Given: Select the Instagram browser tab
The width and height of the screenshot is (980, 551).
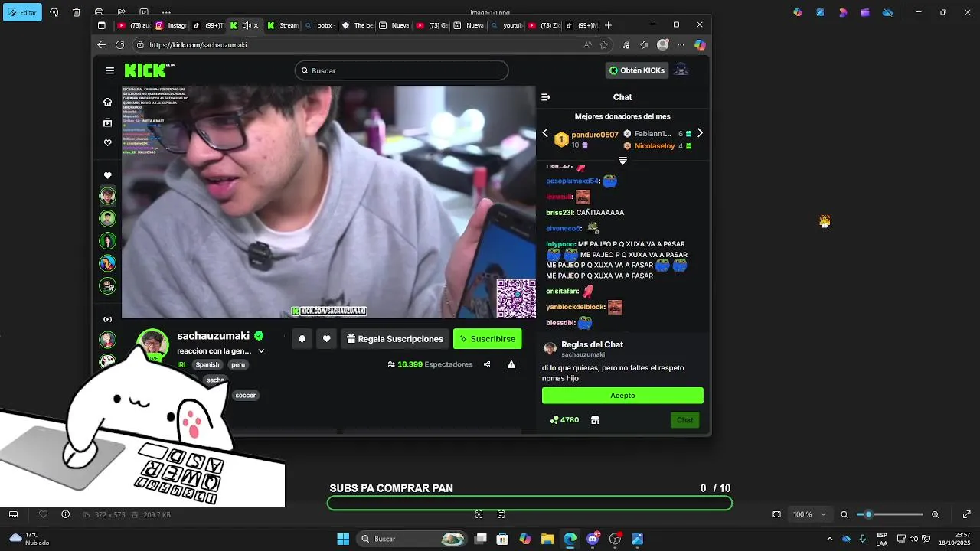Looking at the screenshot, I should (x=170, y=25).
